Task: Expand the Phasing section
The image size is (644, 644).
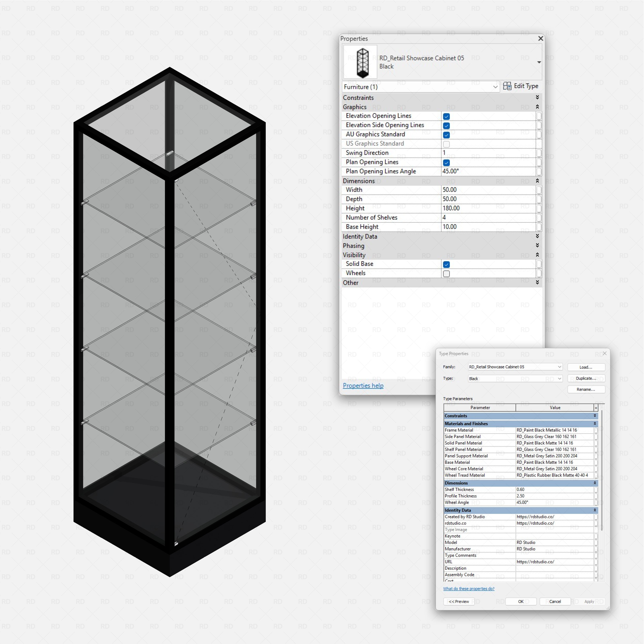Action: (537, 245)
